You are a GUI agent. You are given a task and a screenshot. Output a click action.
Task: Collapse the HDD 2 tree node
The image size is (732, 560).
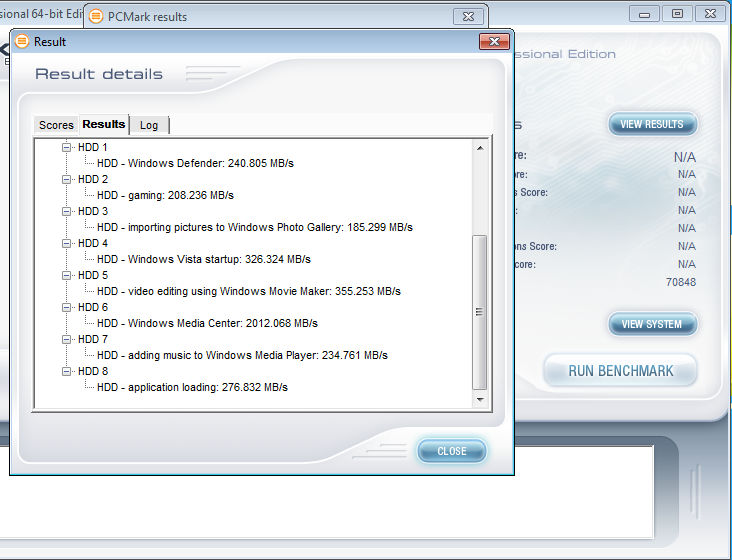pos(67,179)
